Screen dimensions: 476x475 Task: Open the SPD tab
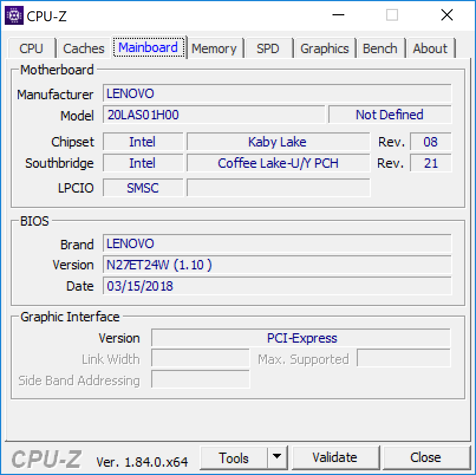(268, 48)
